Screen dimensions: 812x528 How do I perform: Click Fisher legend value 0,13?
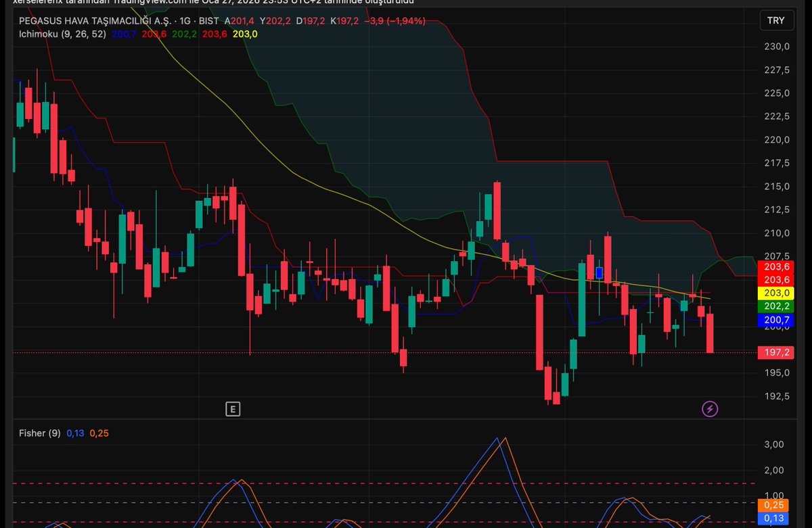[74, 433]
